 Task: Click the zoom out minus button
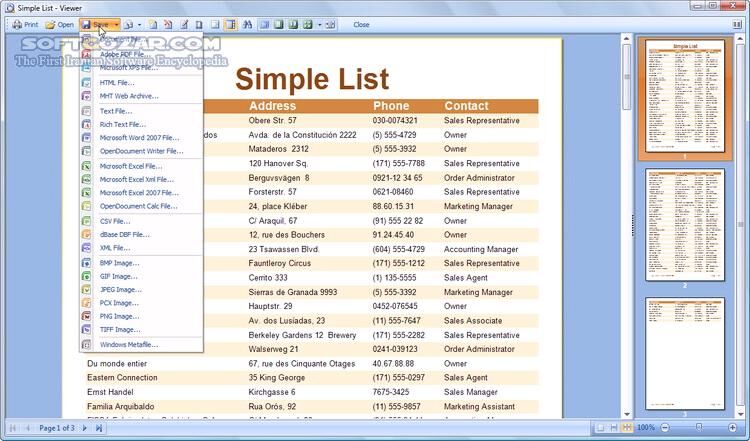point(664,428)
